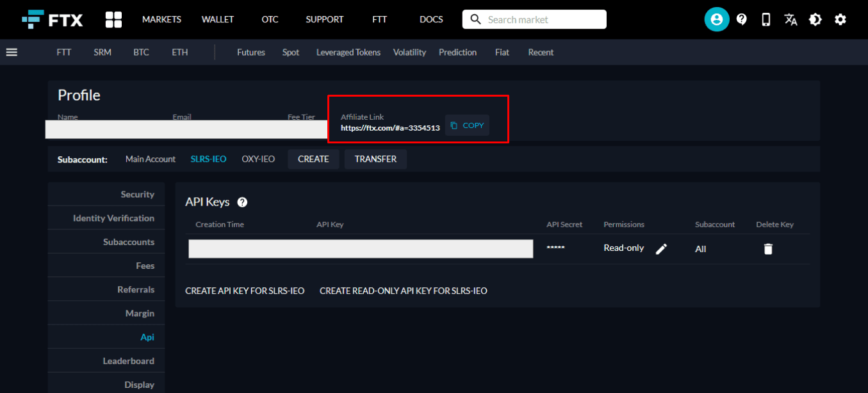Click the TRANSFER button

tap(375, 159)
